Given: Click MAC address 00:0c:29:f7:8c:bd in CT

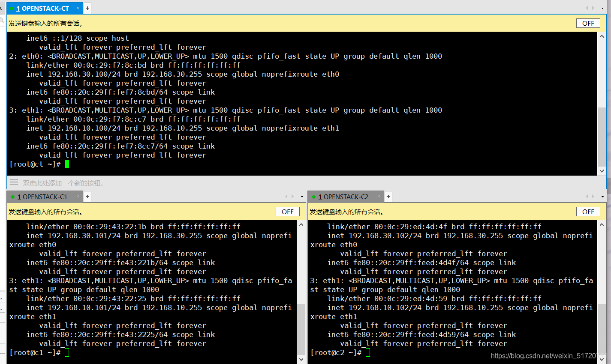Looking at the screenshot, I should 110,65.
